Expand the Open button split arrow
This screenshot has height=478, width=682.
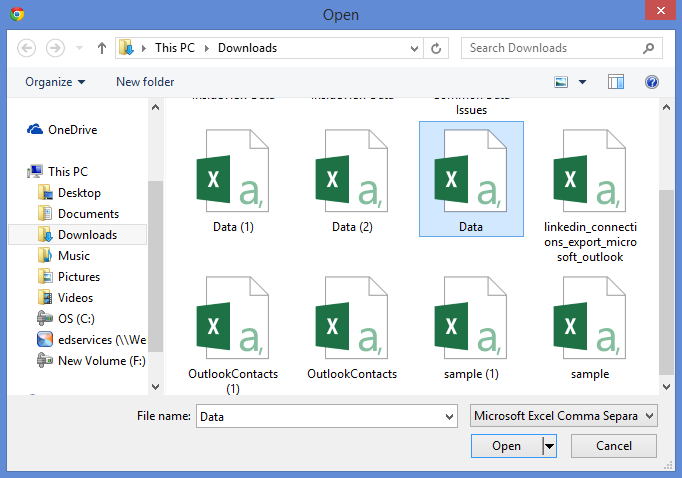(x=549, y=446)
